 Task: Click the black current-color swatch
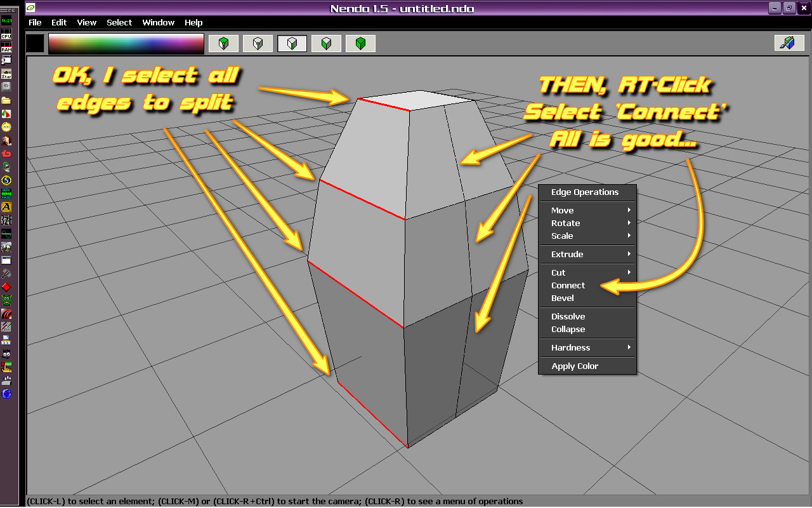click(36, 43)
